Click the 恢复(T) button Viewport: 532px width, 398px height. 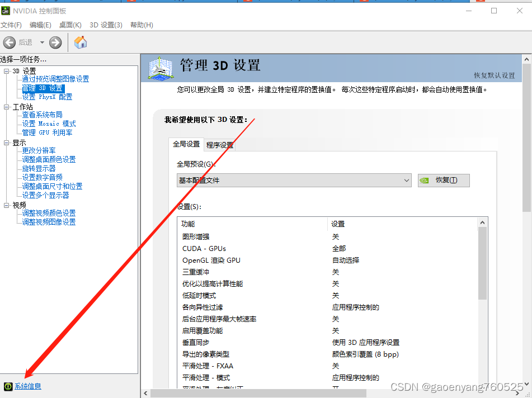point(444,181)
